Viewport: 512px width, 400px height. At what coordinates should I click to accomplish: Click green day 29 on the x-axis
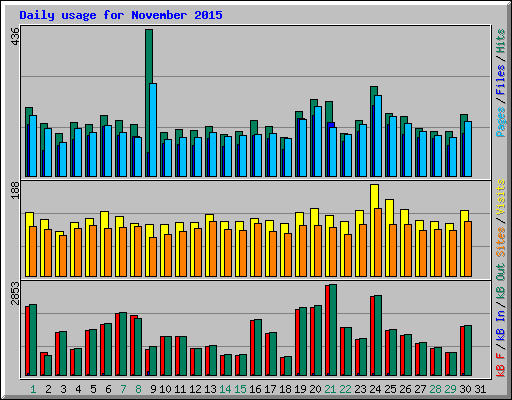pos(450,389)
